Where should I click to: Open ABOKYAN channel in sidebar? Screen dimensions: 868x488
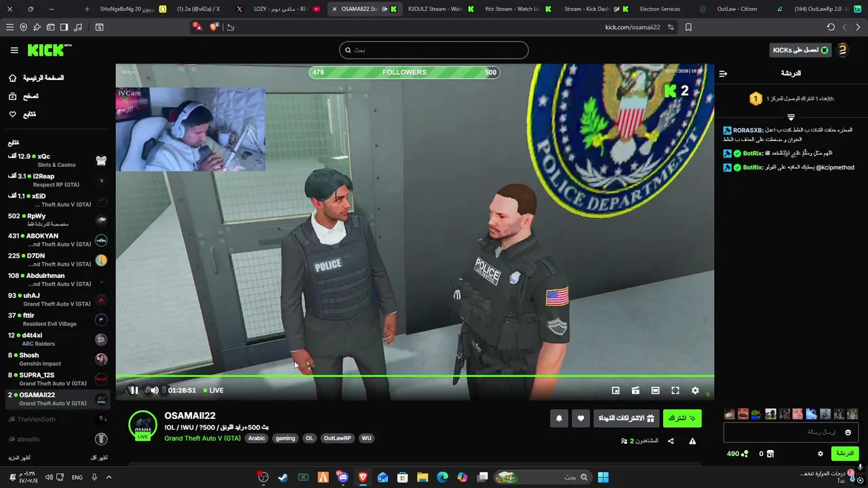pos(57,240)
